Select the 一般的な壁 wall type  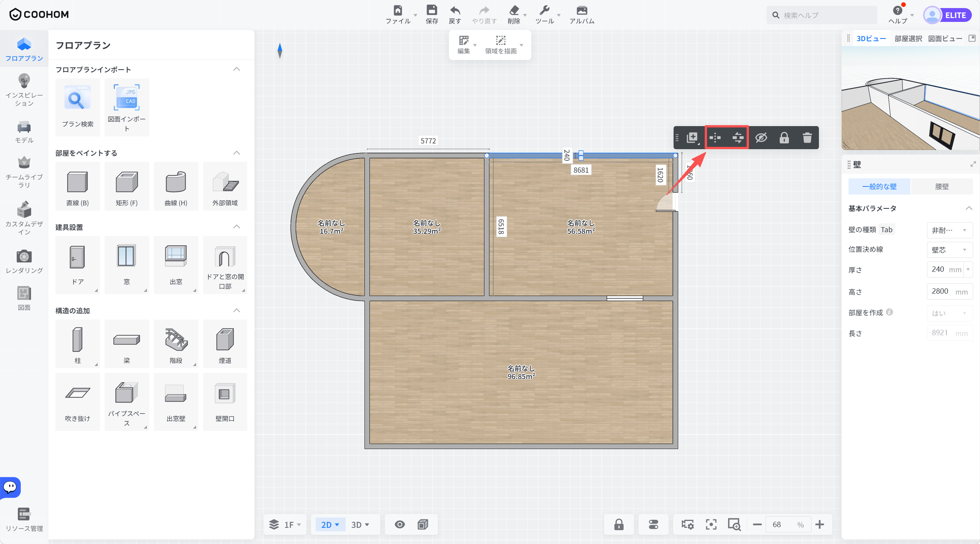[879, 186]
